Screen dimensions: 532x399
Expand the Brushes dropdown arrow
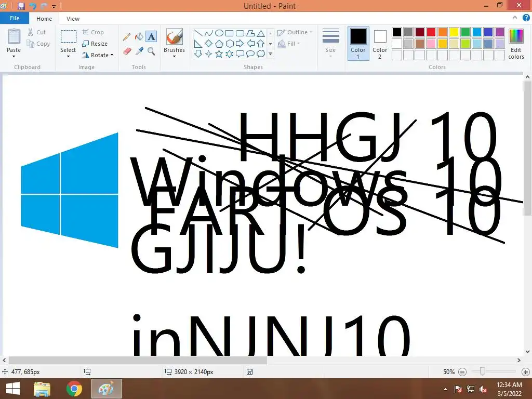pos(175,57)
